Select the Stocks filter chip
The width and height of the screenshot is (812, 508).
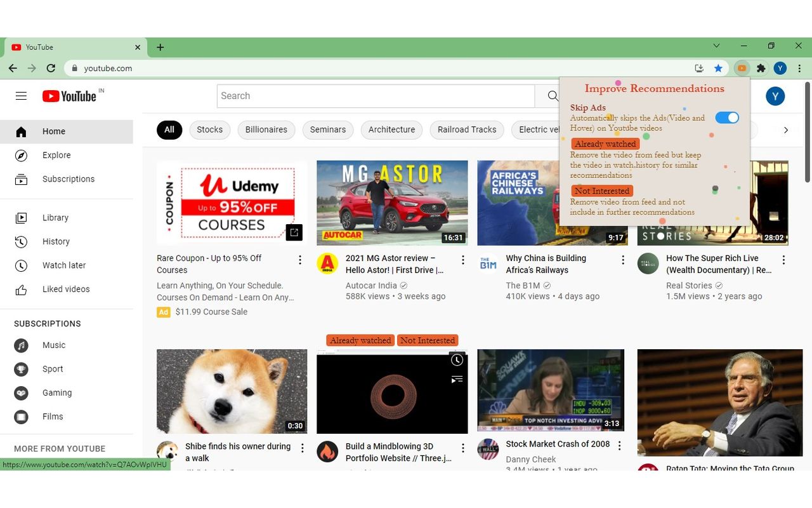coord(209,130)
